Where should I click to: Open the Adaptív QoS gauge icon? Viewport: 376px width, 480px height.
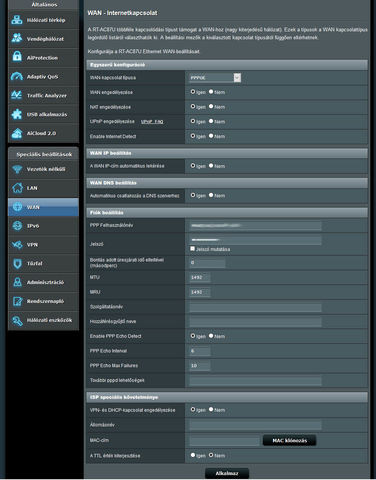[x=17, y=76]
